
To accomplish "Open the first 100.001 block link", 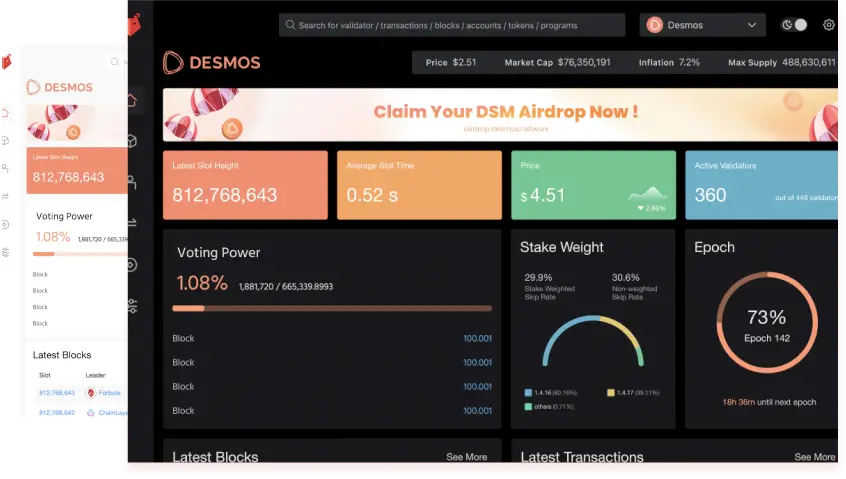I will tap(477, 339).
